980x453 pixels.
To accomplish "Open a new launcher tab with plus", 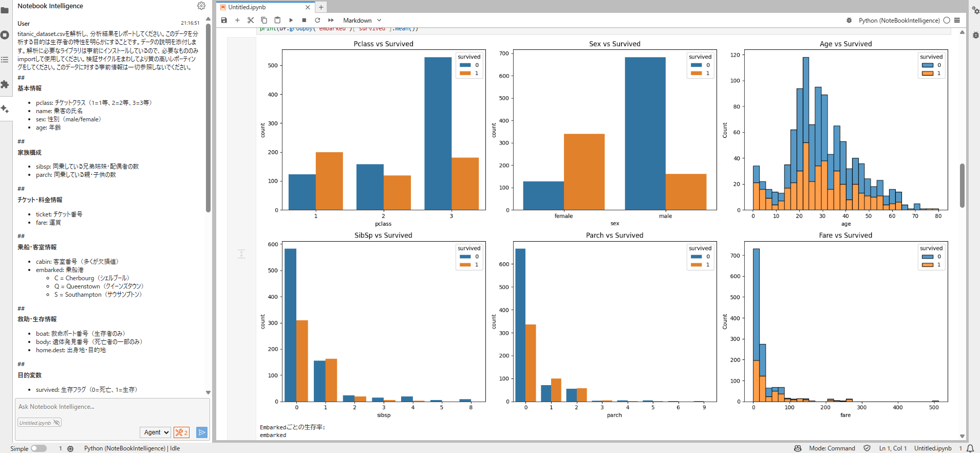I will [321, 7].
